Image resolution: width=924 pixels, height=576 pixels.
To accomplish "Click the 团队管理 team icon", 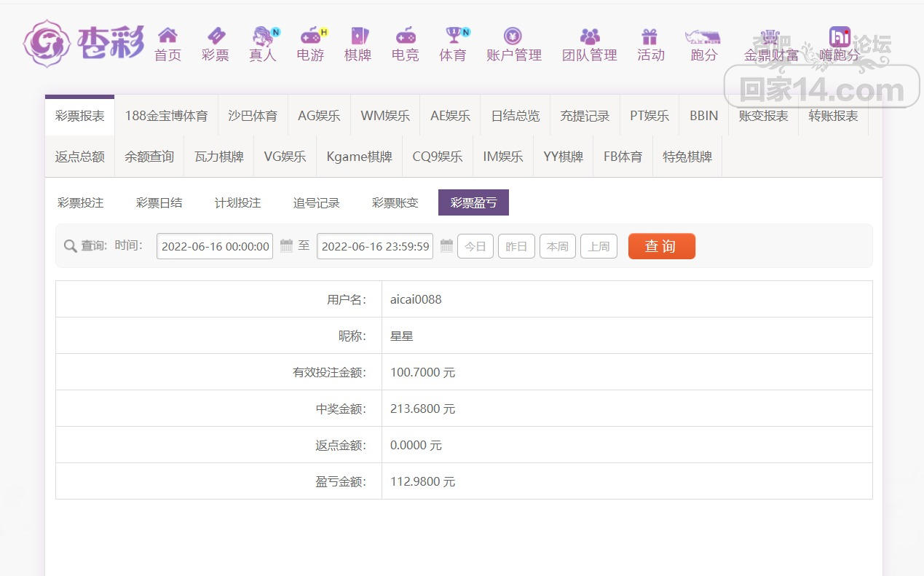I will [590, 36].
